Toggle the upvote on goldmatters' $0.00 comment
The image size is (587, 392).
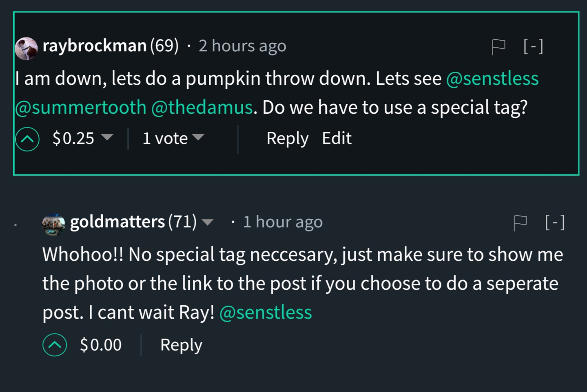point(54,345)
